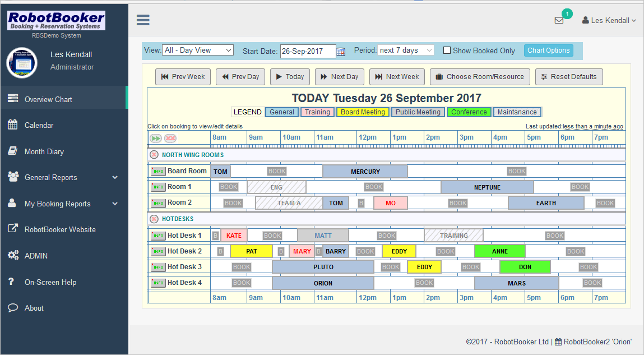Collapse the Hotdesks group icon
The width and height of the screenshot is (644, 355).
(154, 219)
